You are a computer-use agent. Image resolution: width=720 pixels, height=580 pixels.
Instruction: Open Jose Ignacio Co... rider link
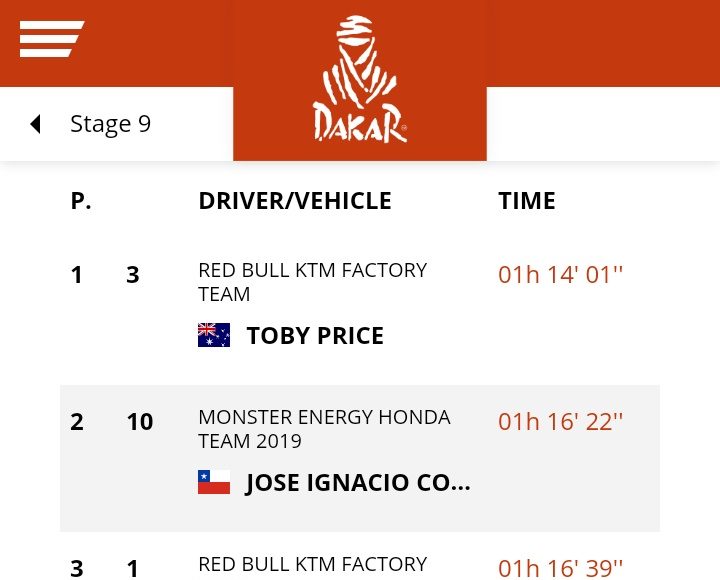click(x=358, y=483)
